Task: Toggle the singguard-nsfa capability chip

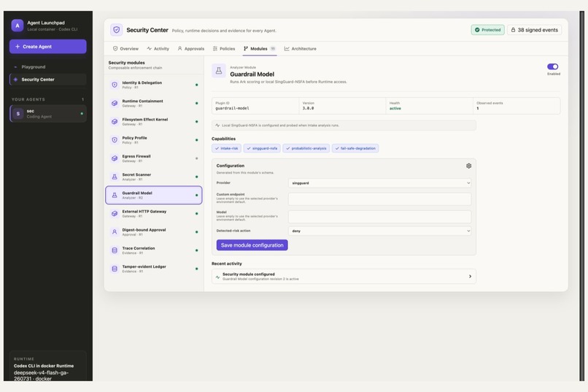Action: point(262,148)
